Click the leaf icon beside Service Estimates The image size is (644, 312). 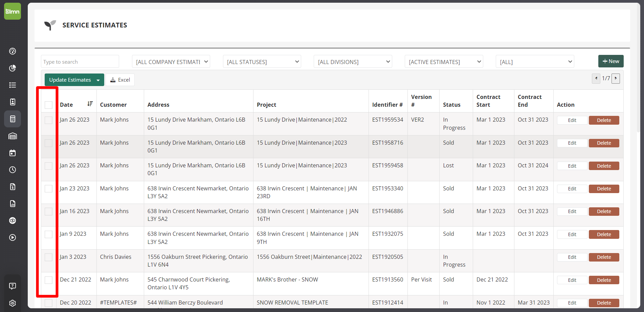[x=50, y=25]
